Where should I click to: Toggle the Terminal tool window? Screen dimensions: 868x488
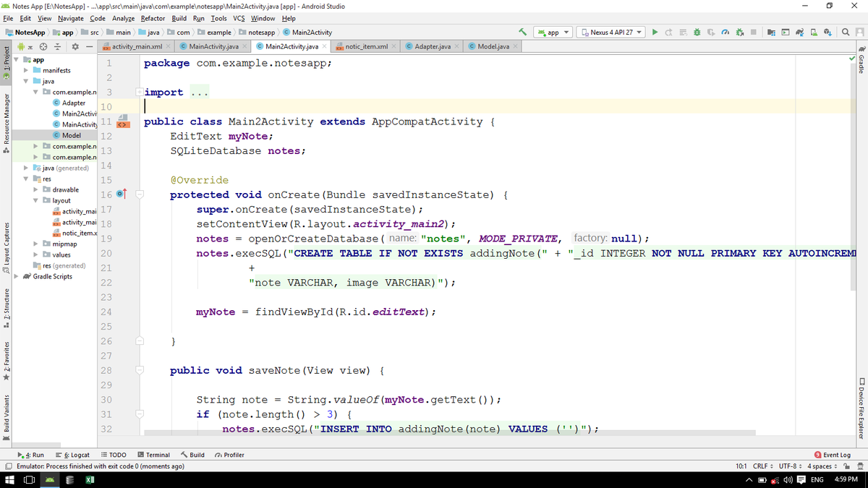(153, 455)
